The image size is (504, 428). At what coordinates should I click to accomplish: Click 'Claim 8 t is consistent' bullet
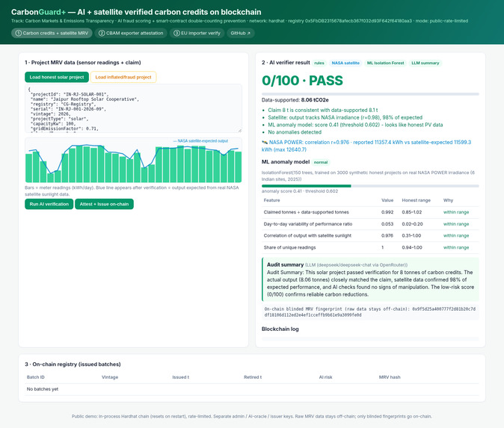pos(323,110)
